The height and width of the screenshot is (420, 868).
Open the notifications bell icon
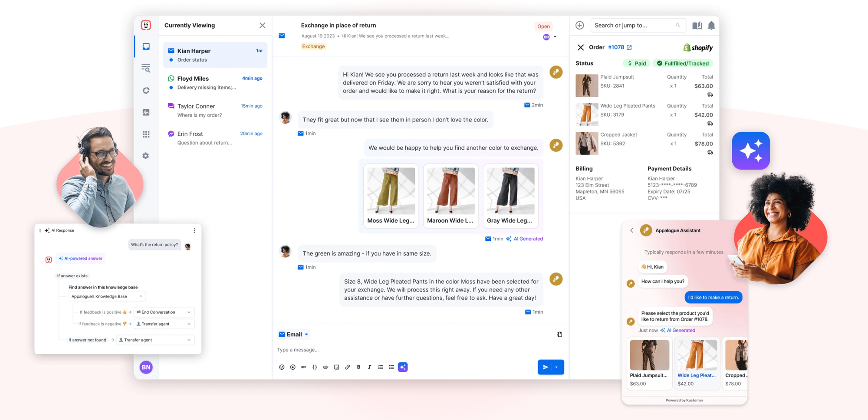(x=711, y=26)
